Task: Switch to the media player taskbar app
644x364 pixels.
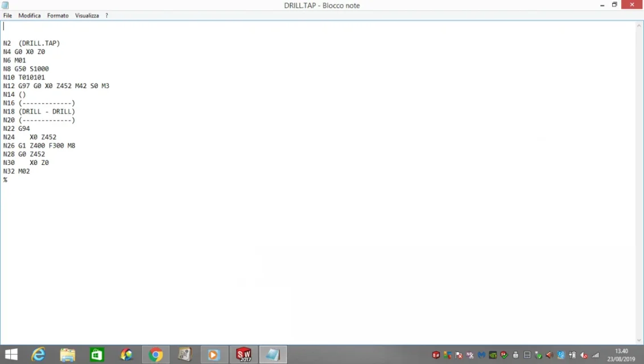Action: (214, 355)
